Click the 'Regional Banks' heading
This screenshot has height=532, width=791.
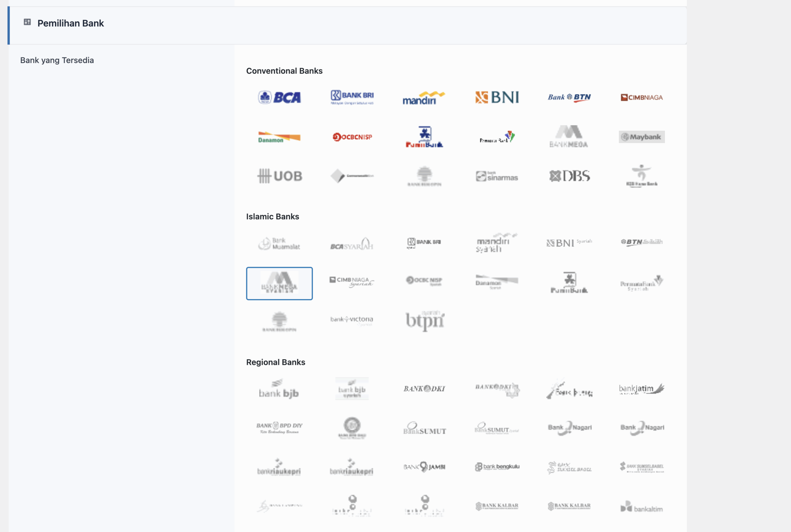click(x=276, y=362)
